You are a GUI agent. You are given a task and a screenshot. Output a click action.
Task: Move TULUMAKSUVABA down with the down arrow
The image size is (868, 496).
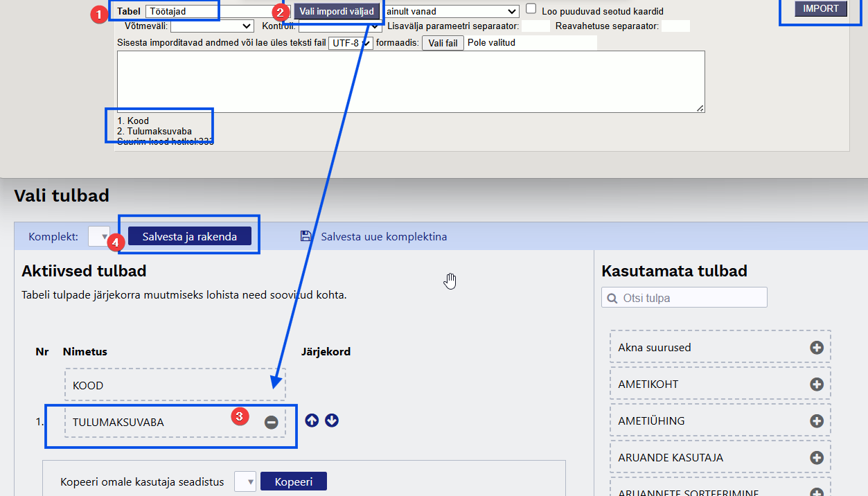(x=332, y=420)
